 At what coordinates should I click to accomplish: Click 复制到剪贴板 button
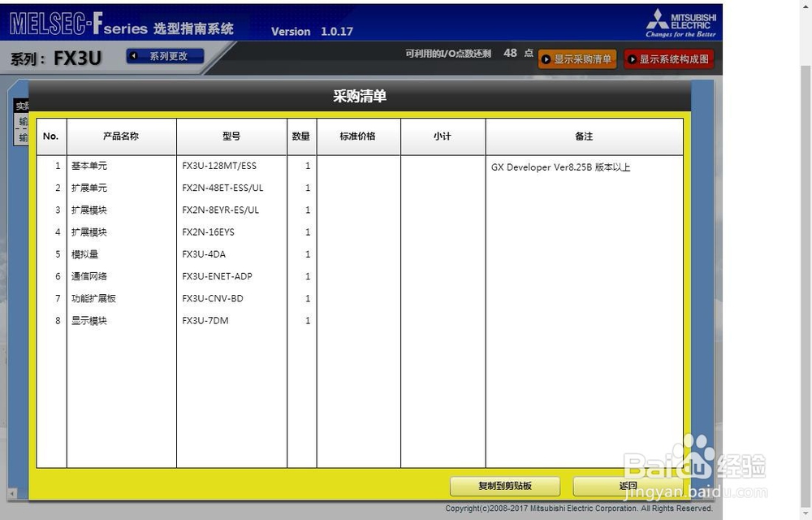tap(505, 486)
